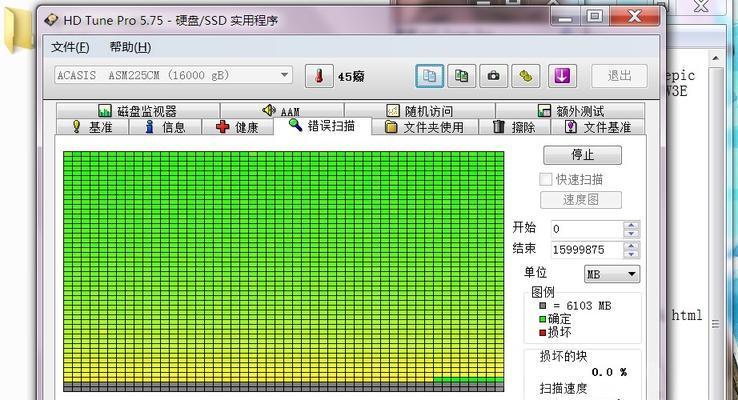Switch to the 额外测试 tab
The width and height of the screenshot is (738, 400).
click(x=570, y=111)
